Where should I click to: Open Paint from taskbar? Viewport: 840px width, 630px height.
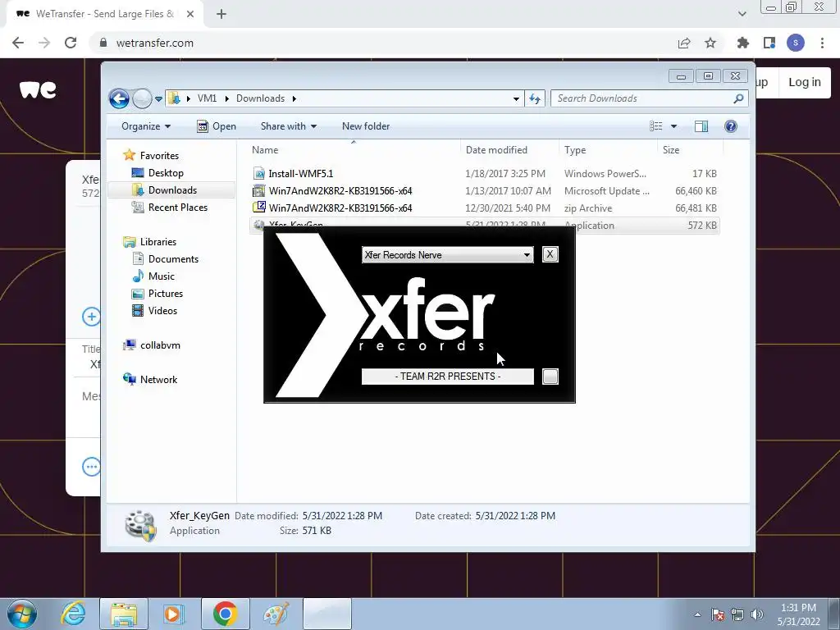[276, 614]
